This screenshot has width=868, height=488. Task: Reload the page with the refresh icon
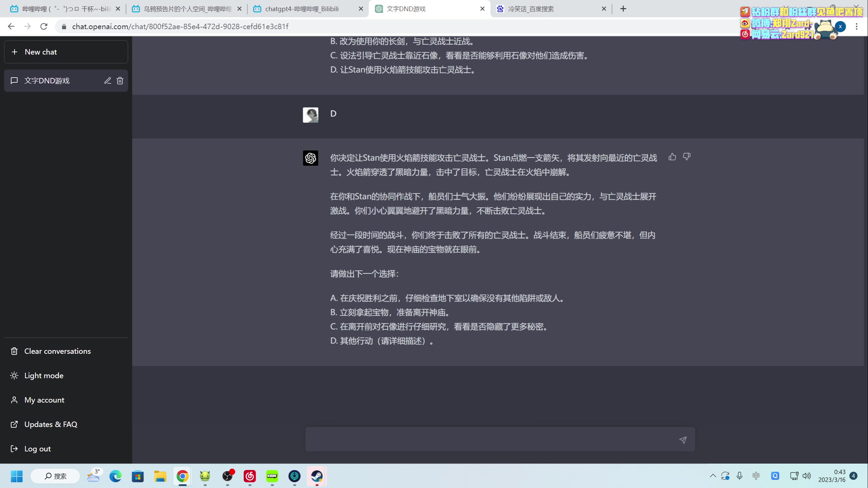pyautogui.click(x=44, y=26)
